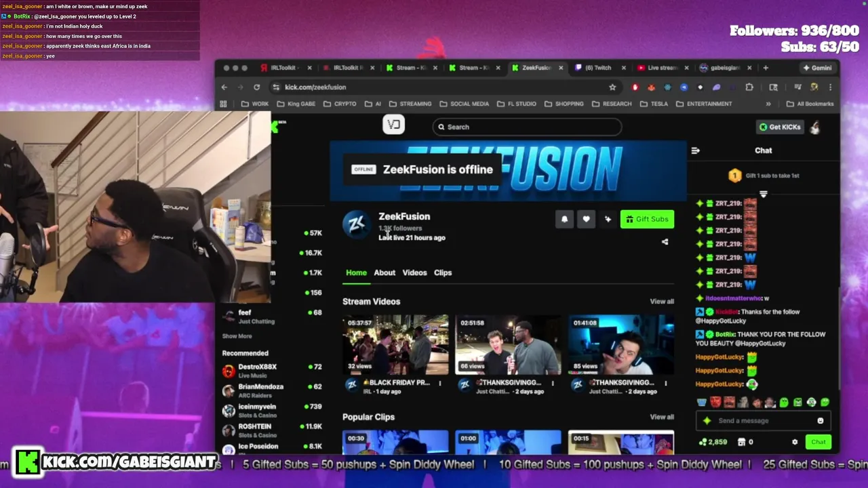Viewport: 868px width, 488px height.
Task: Click the Send a message chat field
Action: (x=763, y=421)
